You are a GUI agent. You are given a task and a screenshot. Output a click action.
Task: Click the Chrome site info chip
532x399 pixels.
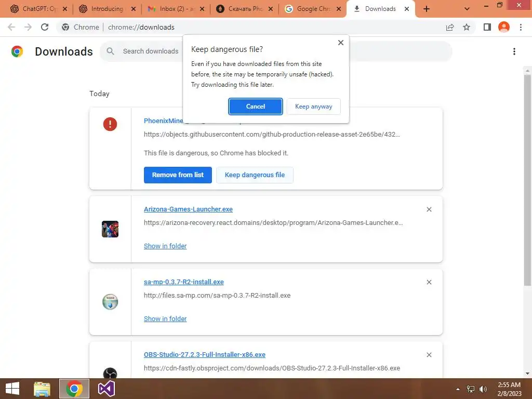(81, 27)
